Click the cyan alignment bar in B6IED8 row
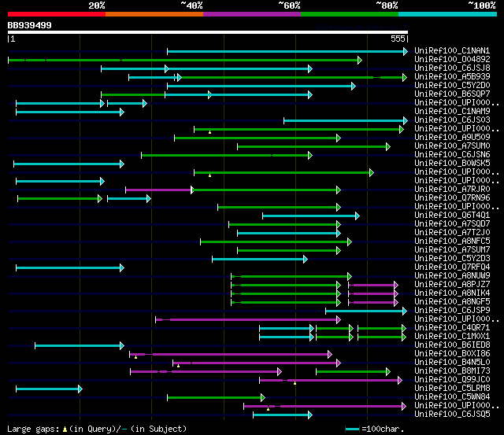 (80, 346)
